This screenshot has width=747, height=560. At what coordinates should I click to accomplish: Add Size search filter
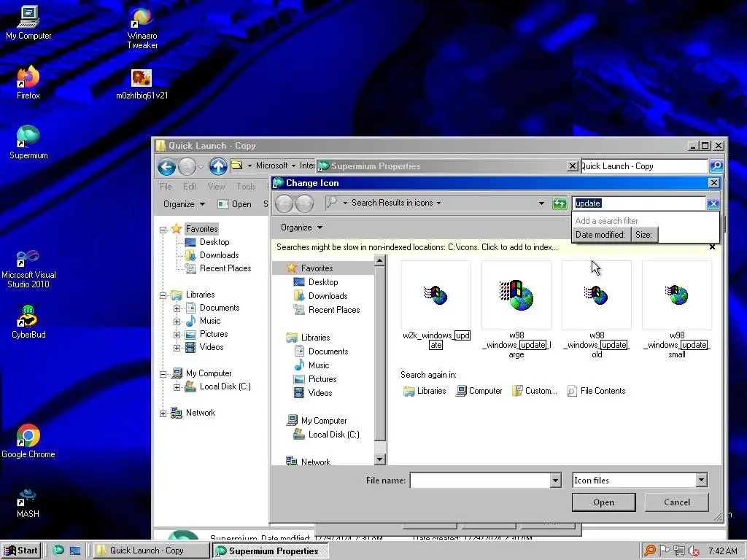click(x=643, y=234)
